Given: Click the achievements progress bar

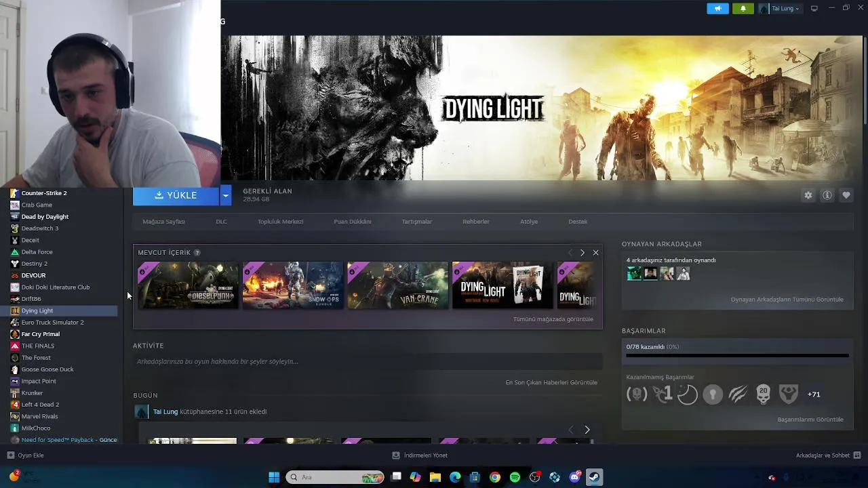Looking at the screenshot, I should click(737, 355).
